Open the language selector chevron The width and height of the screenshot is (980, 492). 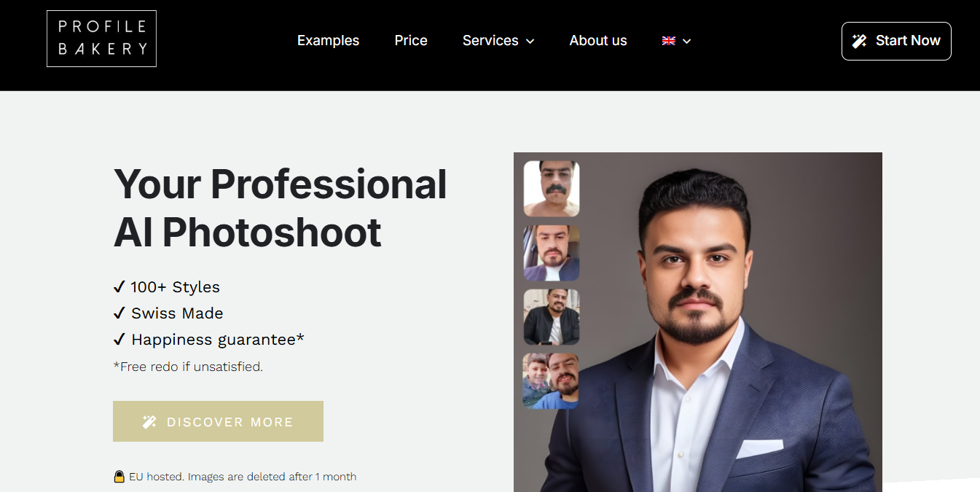pyautogui.click(x=686, y=42)
